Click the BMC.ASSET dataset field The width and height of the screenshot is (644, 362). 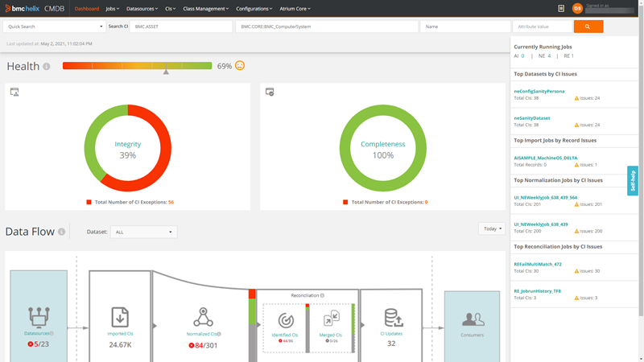coord(181,27)
